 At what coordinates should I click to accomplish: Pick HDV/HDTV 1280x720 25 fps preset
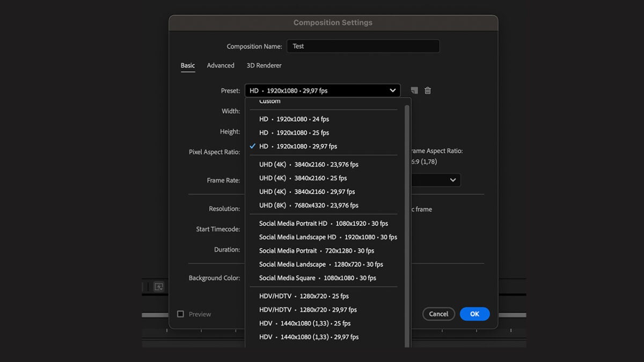pos(304,296)
